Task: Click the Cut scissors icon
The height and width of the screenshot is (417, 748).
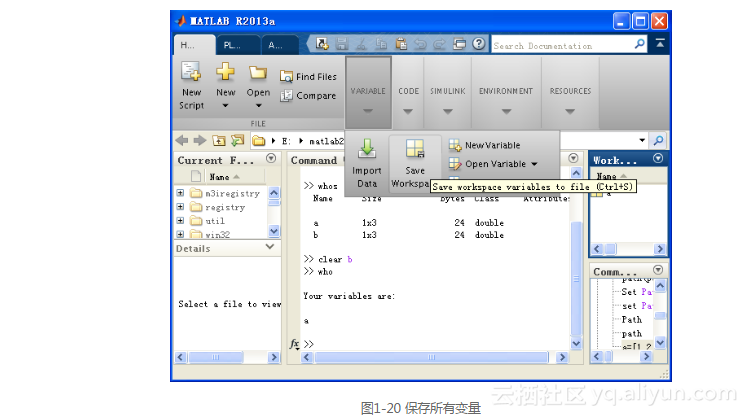Action: [x=361, y=44]
